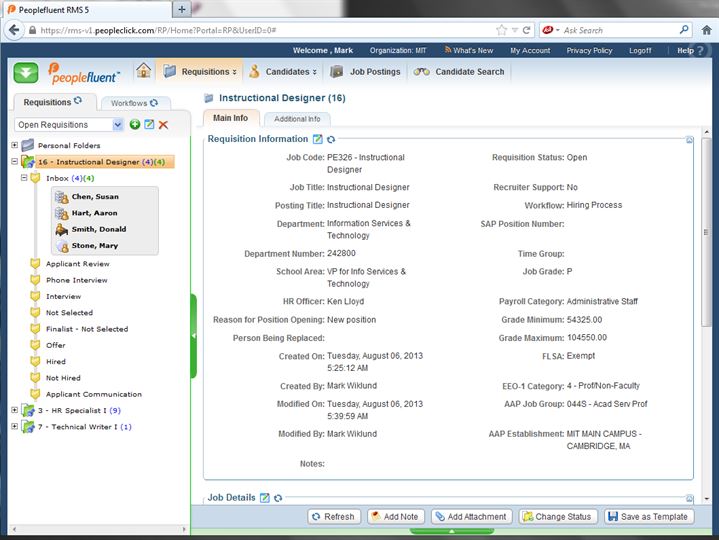Expand the Personal Folders tree node
Image resolution: width=719 pixels, height=540 pixels.
click(14, 145)
